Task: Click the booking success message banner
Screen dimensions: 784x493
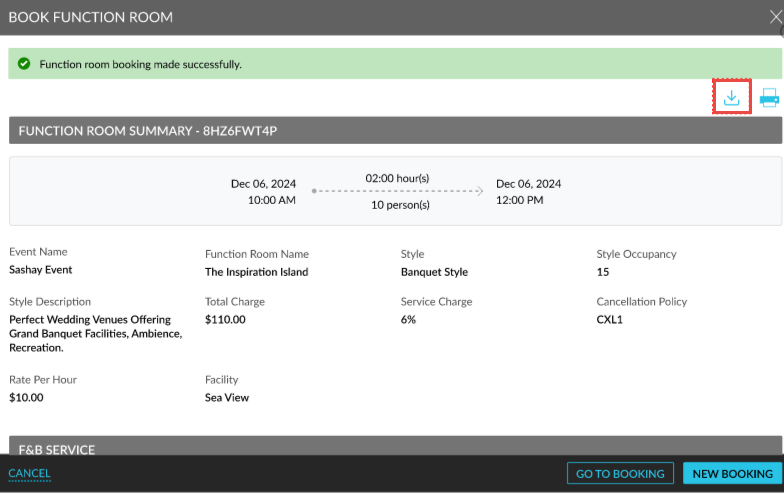Action: (x=395, y=64)
